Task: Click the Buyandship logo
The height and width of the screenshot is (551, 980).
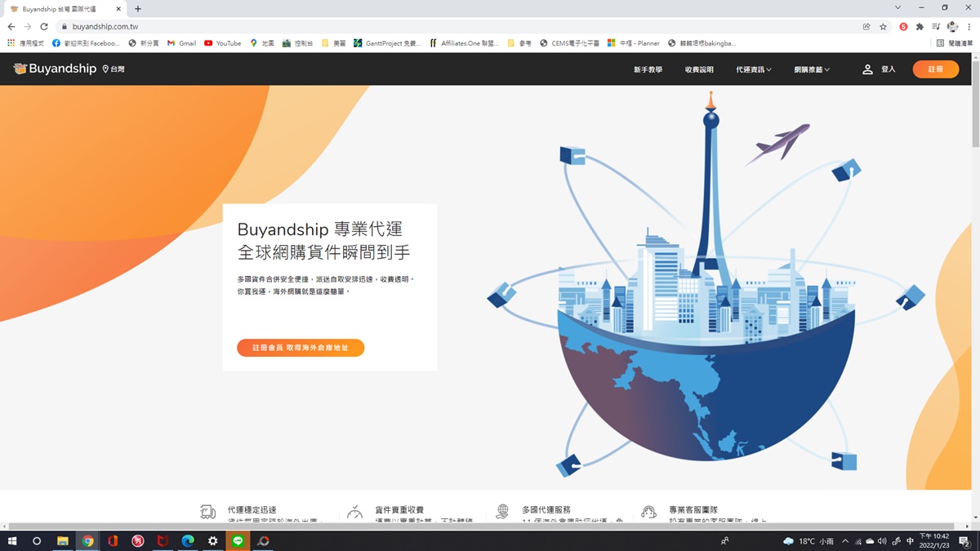Action: (55, 69)
